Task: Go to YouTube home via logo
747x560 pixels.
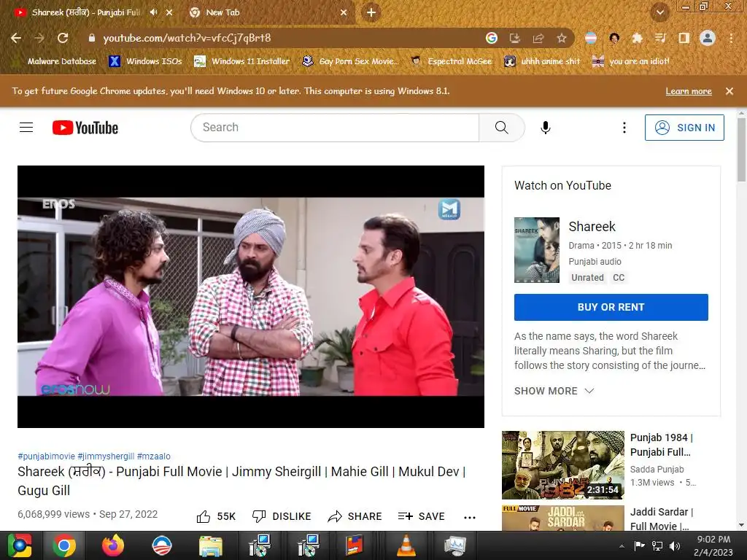Action: (85, 128)
